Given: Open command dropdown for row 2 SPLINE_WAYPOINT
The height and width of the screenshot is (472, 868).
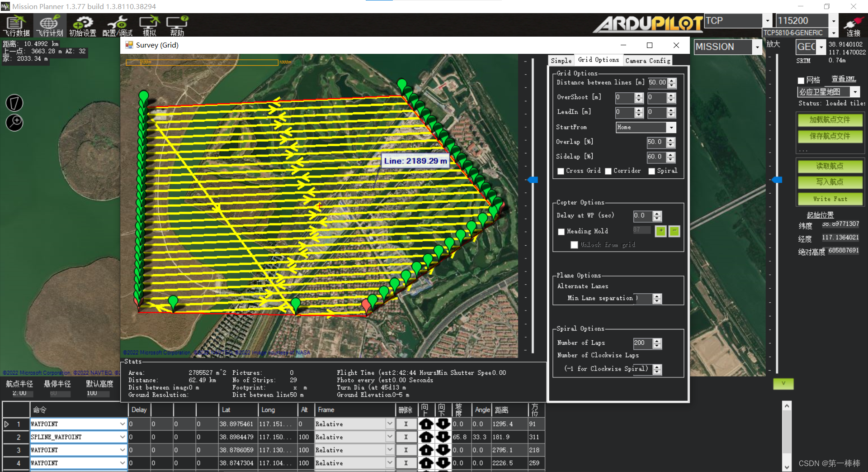Looking at the screenshot, I should point(123,437).
